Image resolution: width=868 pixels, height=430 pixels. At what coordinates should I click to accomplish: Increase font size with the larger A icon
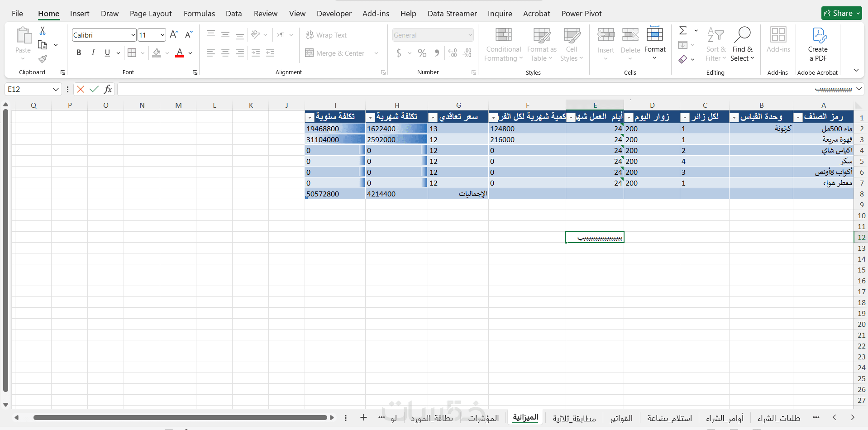(x=174, y=35)
